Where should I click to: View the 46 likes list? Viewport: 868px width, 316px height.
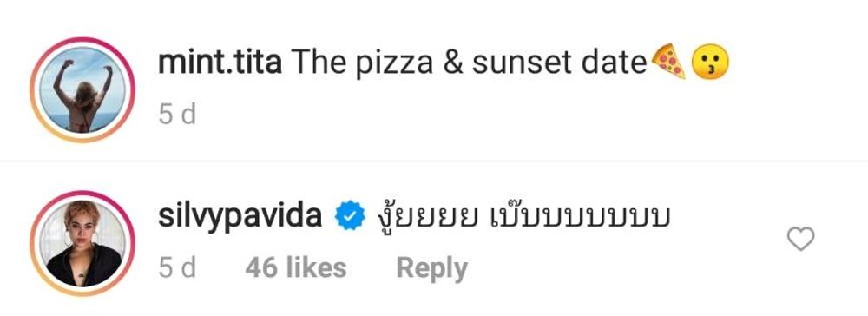(x=296, y=268)
